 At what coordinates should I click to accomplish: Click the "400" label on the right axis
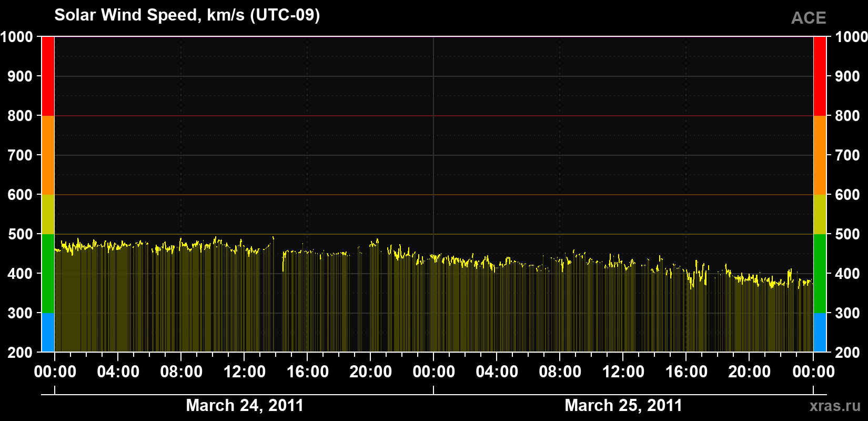[848, 274]
